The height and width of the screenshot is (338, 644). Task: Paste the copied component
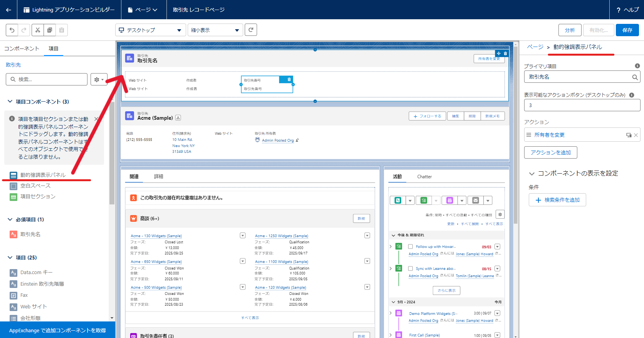62,30
